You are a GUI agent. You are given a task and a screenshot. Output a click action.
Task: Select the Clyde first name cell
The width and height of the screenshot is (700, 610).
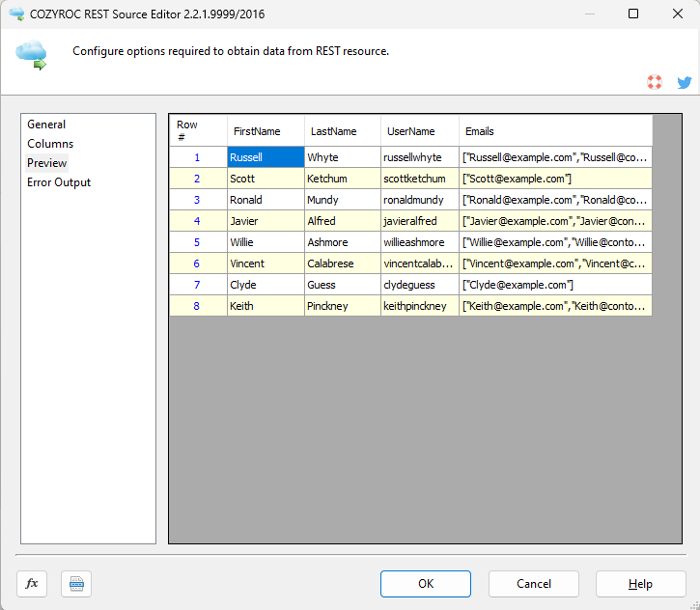[x=266, y=285]
